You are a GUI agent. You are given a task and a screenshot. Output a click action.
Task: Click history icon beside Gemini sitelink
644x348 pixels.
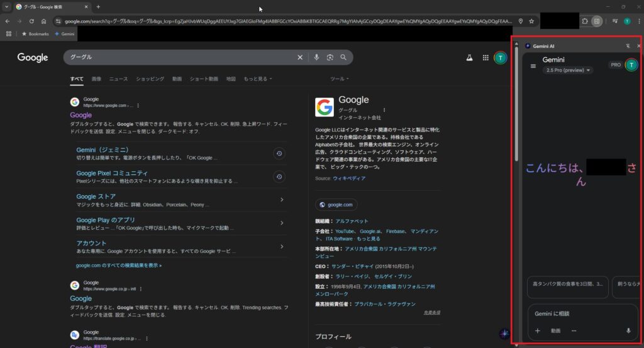(279, 154)
